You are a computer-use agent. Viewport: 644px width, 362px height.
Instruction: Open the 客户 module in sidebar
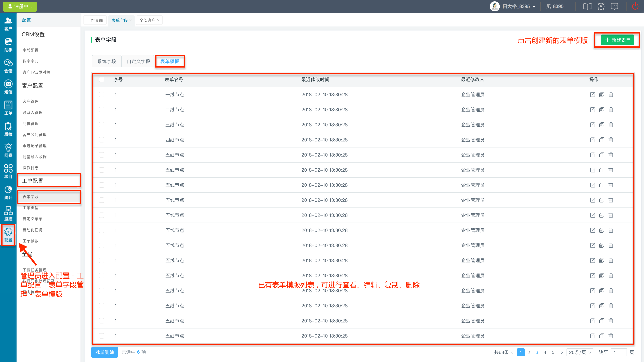tap(8, 24)
